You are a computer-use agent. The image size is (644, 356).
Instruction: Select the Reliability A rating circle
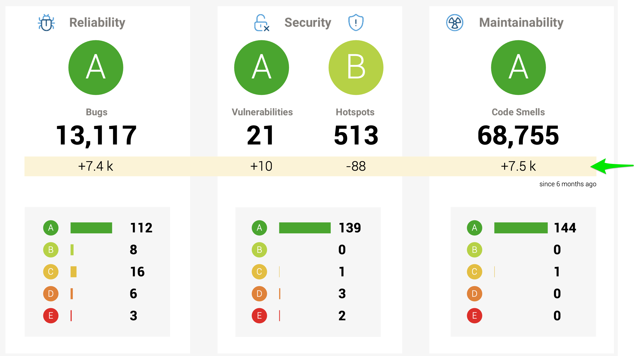tap(96, 68)
